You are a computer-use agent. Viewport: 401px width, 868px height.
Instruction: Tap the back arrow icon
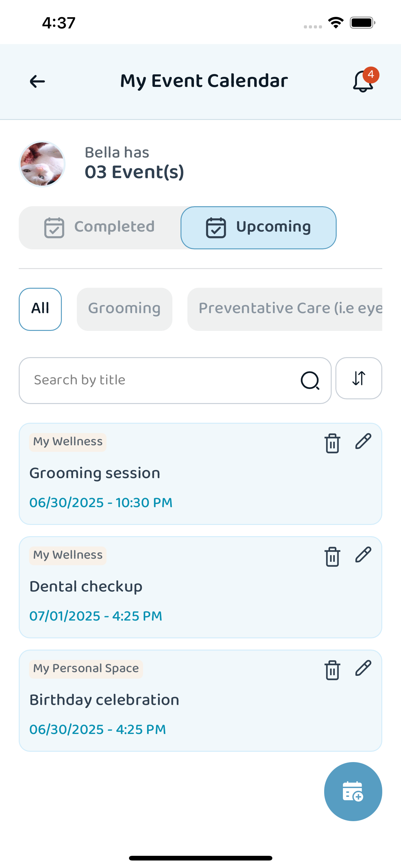pyautogui.click(x=37, y=81)
